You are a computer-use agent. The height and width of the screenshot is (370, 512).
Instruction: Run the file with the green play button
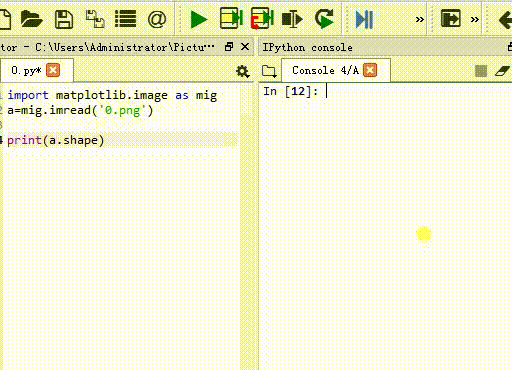point(199,19)
